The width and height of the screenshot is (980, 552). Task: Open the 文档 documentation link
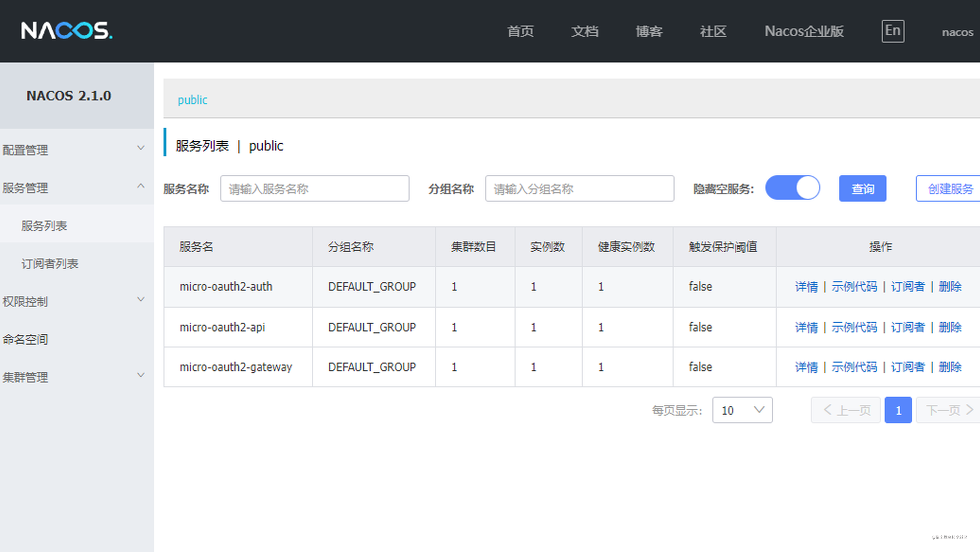click(x=585, y=31)
